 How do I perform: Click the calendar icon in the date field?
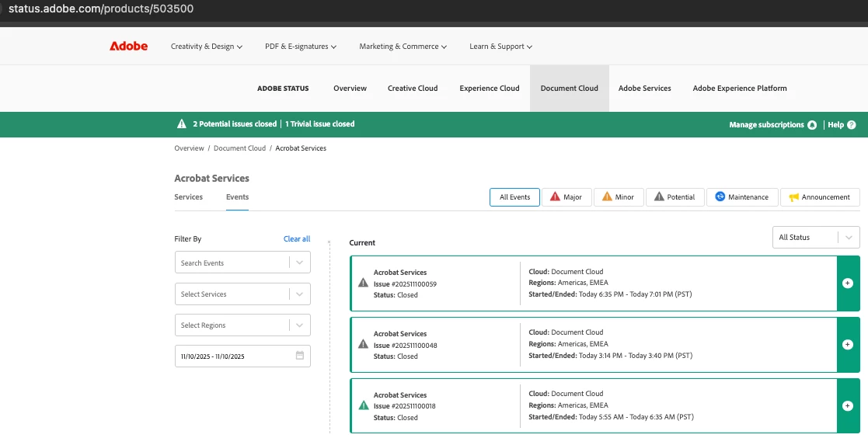pos(299,356)
